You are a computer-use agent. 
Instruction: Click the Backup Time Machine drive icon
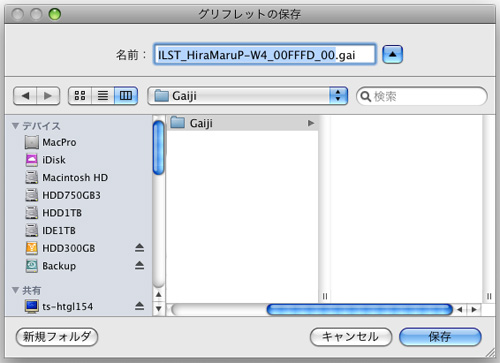[32, 266]
